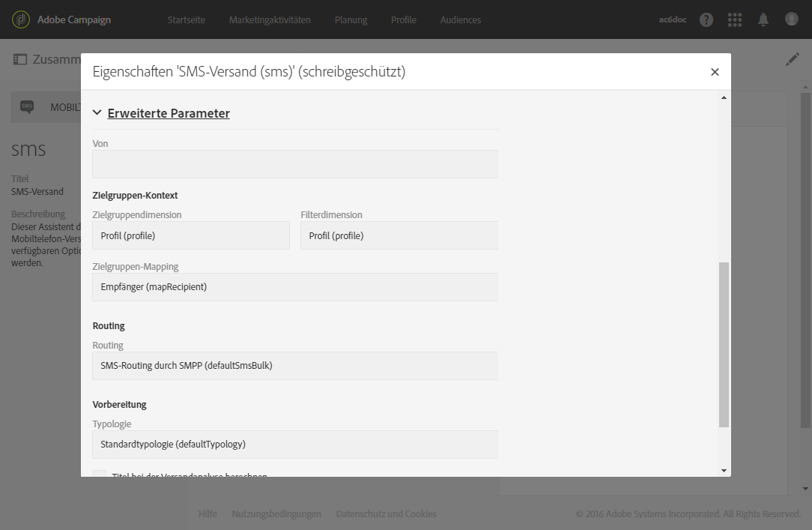Toggle checkbox Titel bei der Versandanalyse berechnen
The height and width of the screenshot is (530, 812).
coord(100,475)
